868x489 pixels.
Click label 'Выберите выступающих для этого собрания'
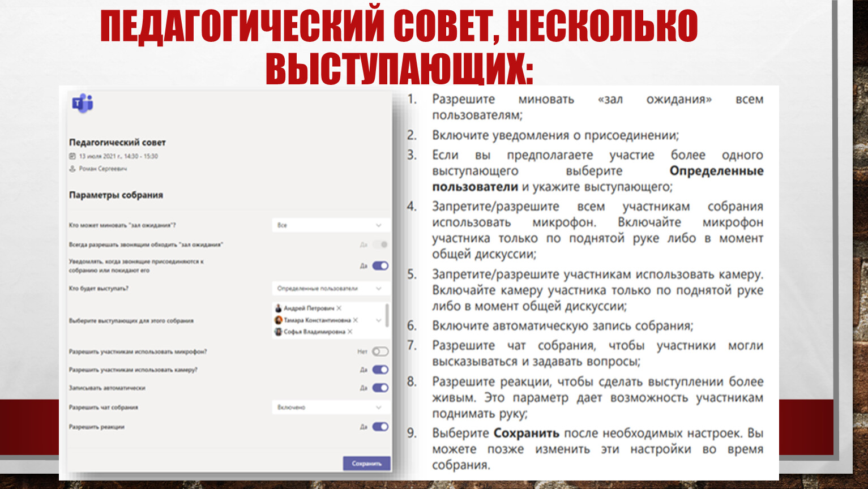coord(131,321)
